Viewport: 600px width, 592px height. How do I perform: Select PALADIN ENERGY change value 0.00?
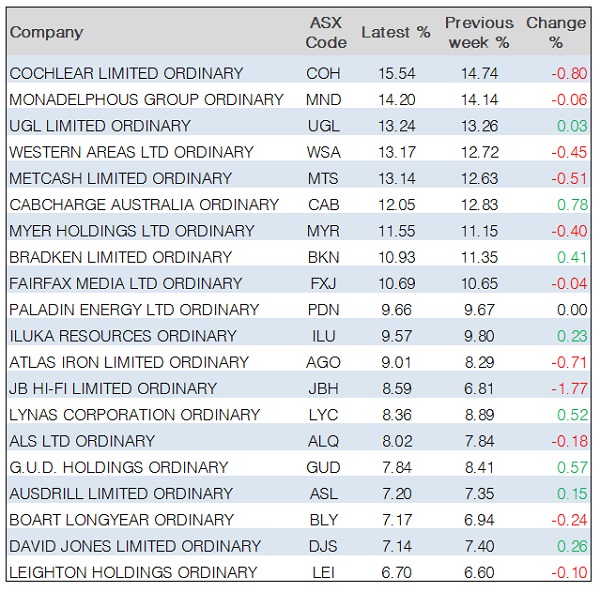click(x=571, y=310)
